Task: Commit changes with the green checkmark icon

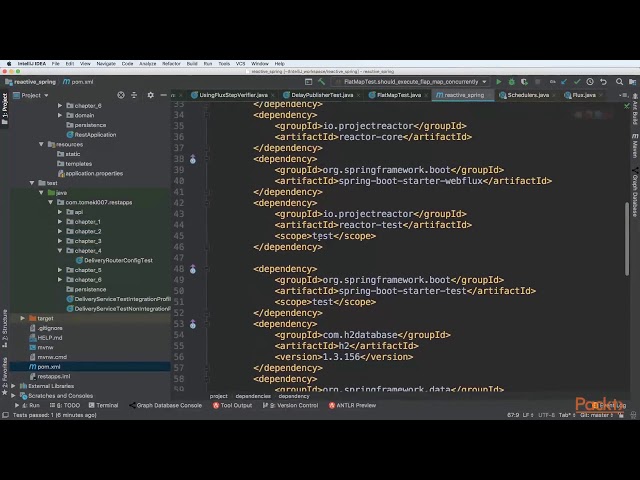Action: (577, 82)
